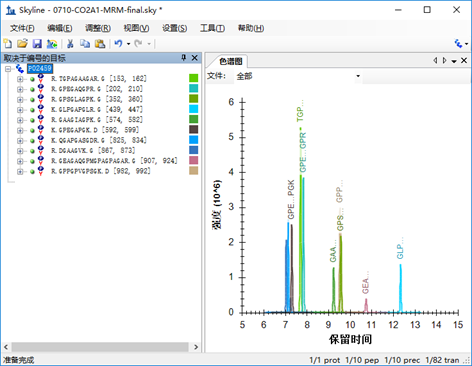
Task: Cut selection with the scissors icon
Action: pyautogui.click(x=70, y=44)
